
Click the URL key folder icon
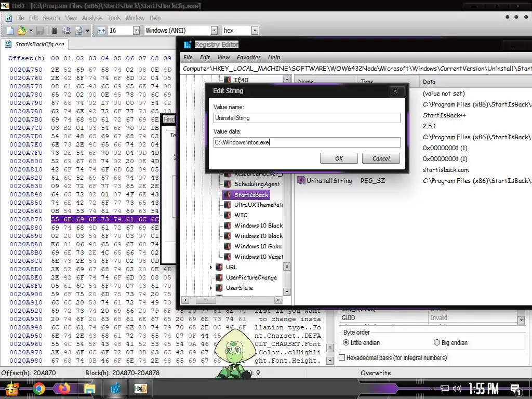tap(220, 267)
